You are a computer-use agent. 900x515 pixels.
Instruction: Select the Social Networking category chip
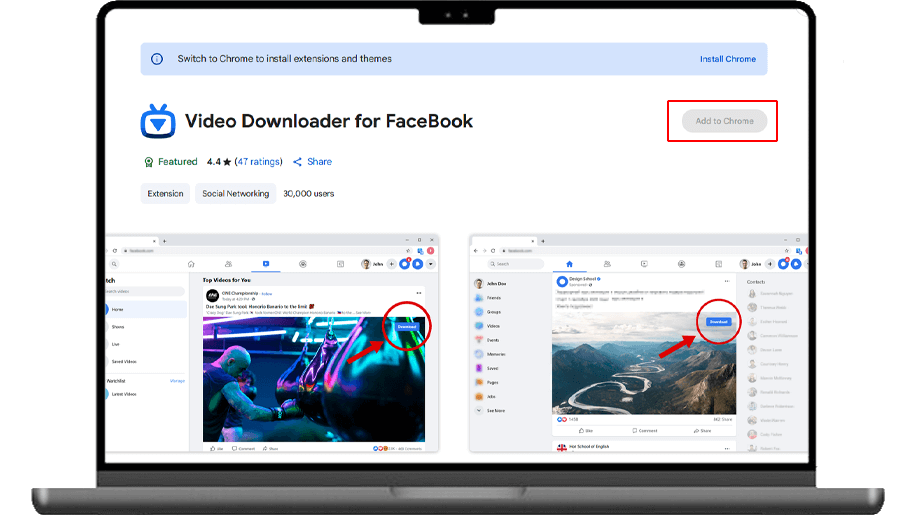(x=235, y=193)
